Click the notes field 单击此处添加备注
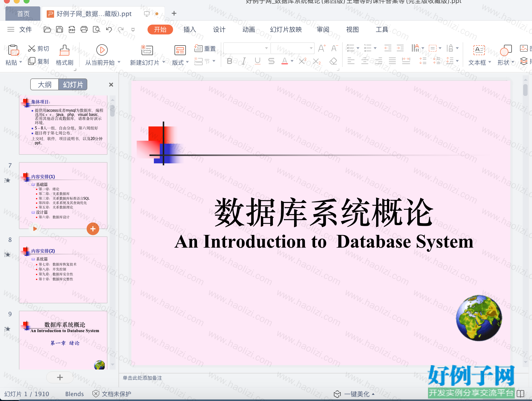 click(x=142, y=378)
